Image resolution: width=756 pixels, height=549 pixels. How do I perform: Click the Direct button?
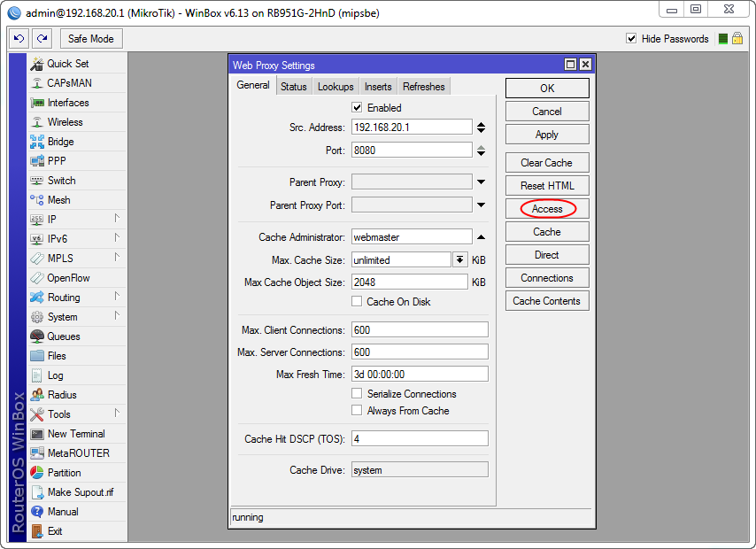547,255
